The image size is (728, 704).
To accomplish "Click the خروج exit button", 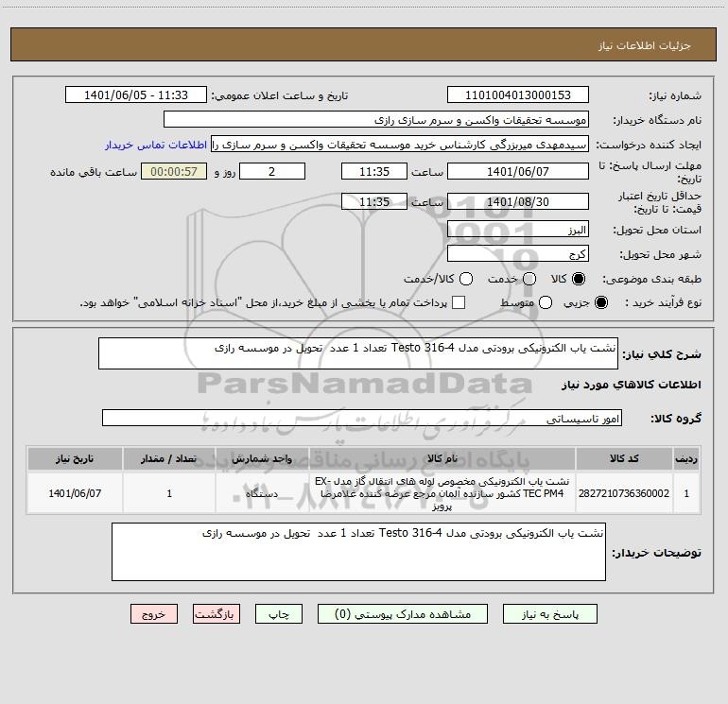I will [154, 614].
